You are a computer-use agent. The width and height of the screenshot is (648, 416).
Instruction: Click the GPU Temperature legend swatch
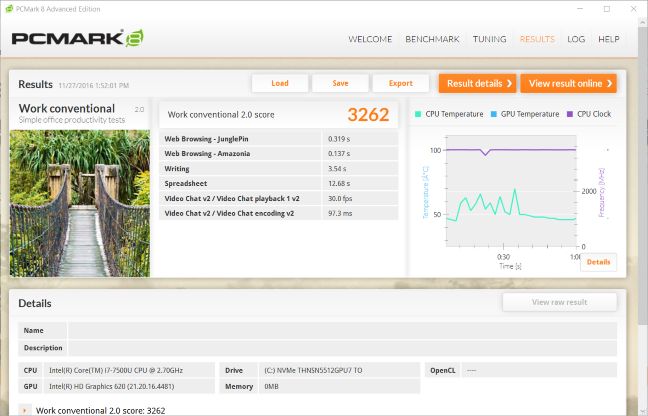[495, 114]
